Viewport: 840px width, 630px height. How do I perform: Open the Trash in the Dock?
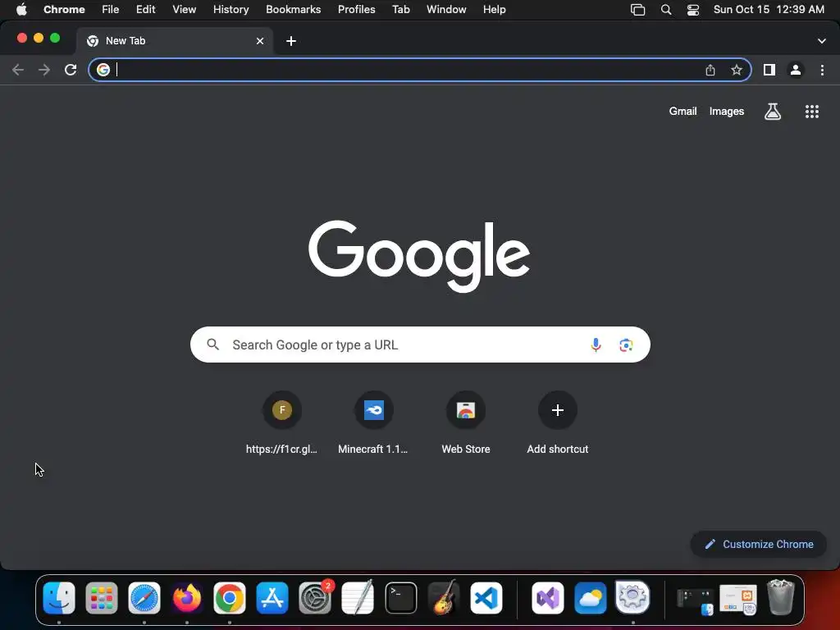pyautogui.click(x=781, y=598)
